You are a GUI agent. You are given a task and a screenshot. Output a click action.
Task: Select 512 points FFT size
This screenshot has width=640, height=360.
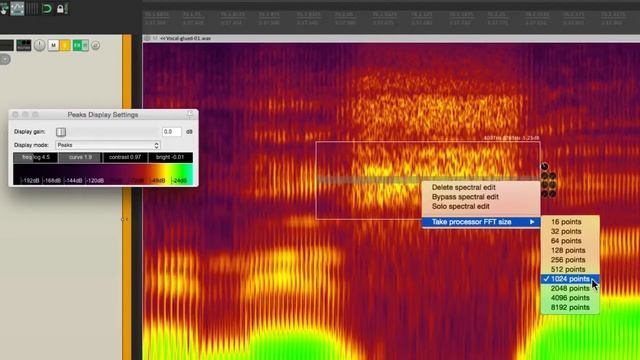pyautogui.click(x=570, y=269)
